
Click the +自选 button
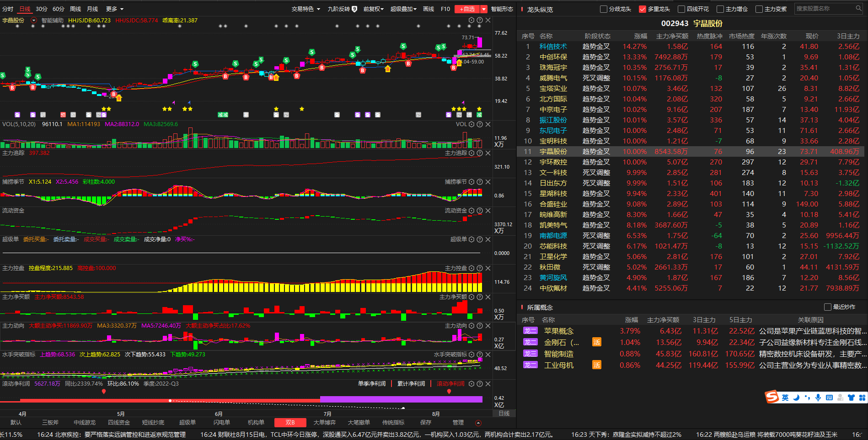[x=467, y=9]
